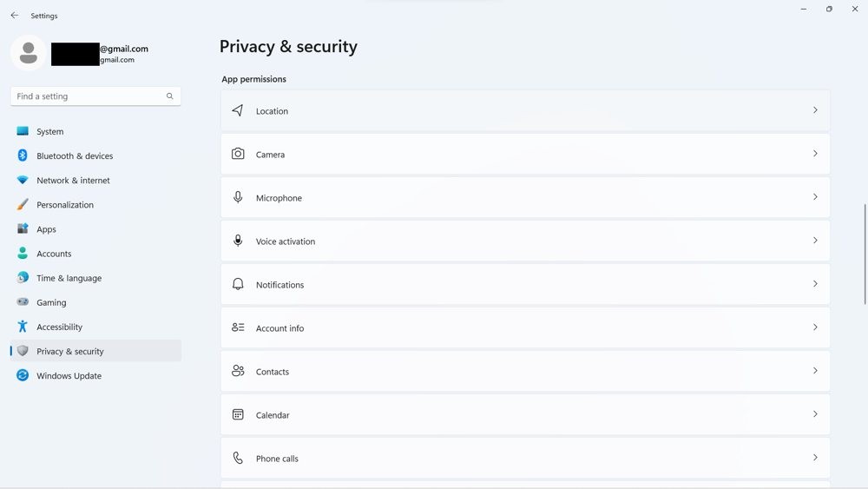Click the Bluetooth icon in sidebar

pos(23,155)
